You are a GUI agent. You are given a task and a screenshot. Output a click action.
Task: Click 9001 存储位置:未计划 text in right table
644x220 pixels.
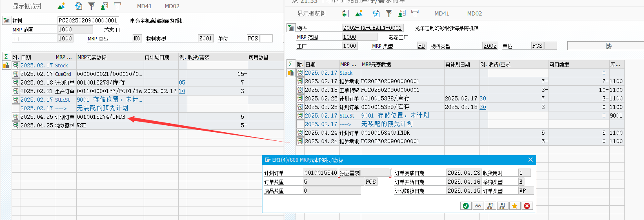pyautogui.click(x=395, y=116)
